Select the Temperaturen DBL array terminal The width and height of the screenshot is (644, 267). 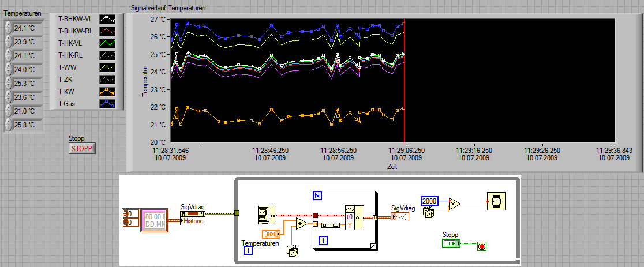272,234
